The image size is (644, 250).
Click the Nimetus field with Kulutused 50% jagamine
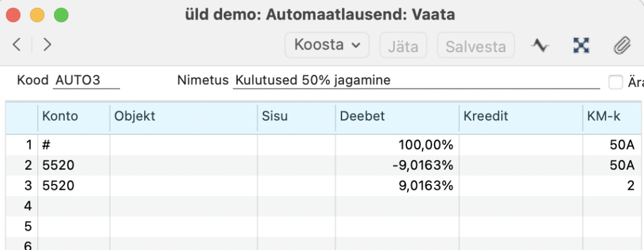coord(416,80)
